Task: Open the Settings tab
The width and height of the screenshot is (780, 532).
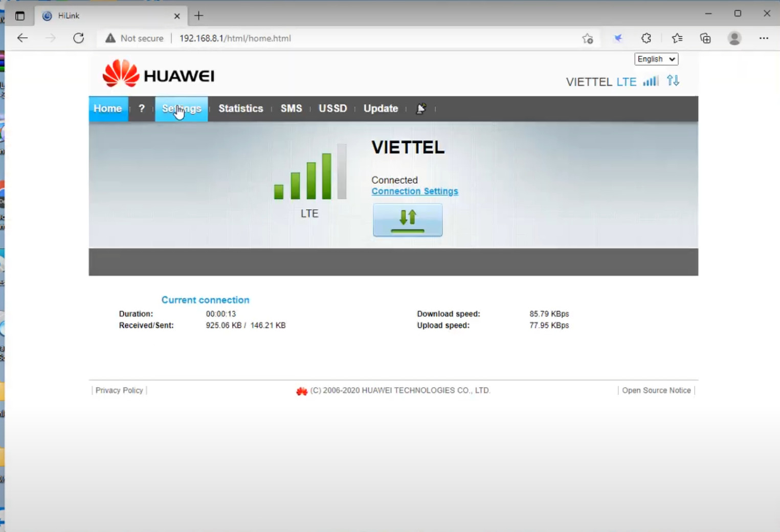Action: click(x=182, y=108)
